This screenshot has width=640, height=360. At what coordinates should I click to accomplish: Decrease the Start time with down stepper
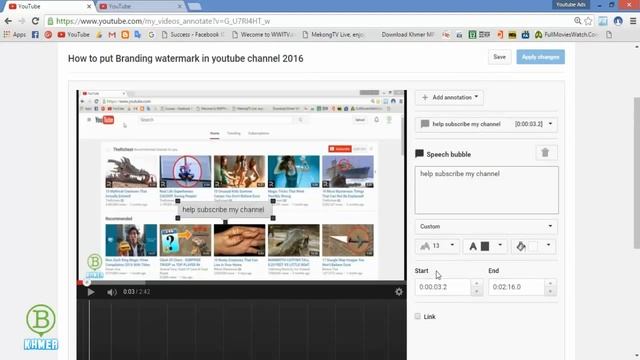point(476,291)
